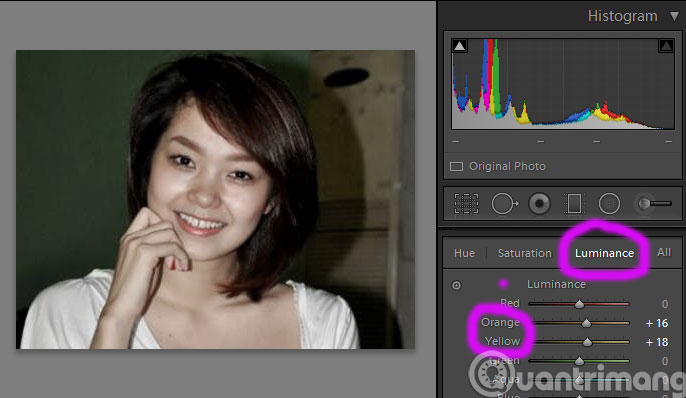Activate the Luminance targeted adjustment tool
The width and height of the screenshot is (686, 398).
tap(456, 286)
